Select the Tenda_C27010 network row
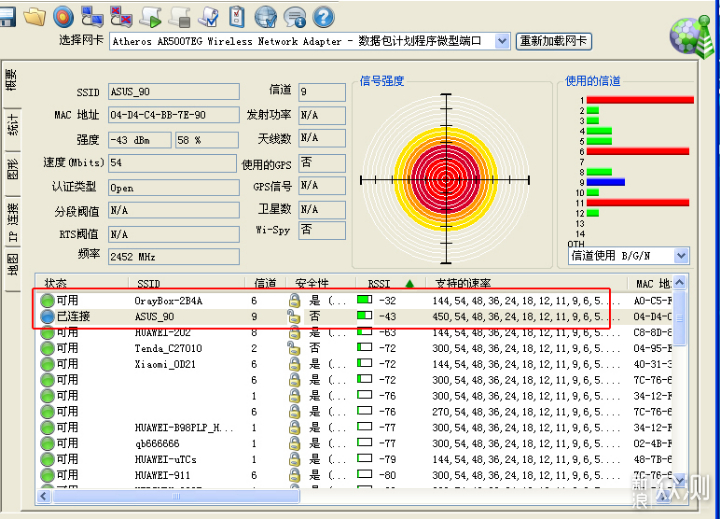 354,348
